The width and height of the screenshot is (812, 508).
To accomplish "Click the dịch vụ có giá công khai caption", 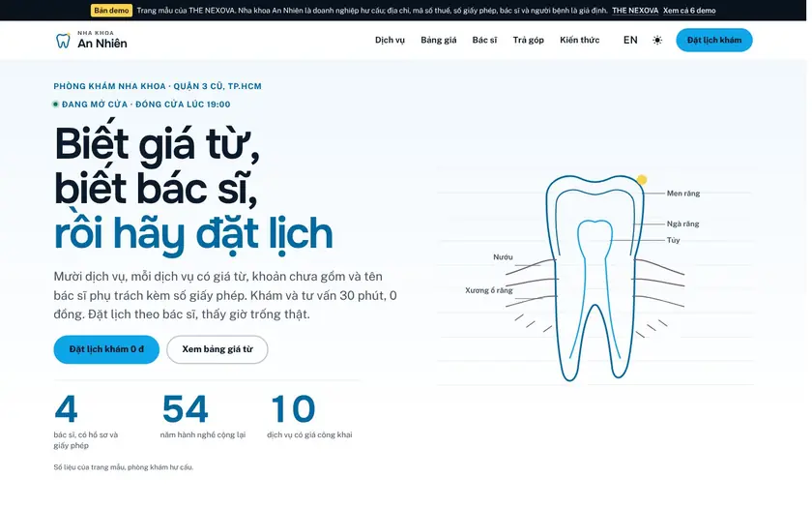I will pyautogui.click(x=309, y=434).
